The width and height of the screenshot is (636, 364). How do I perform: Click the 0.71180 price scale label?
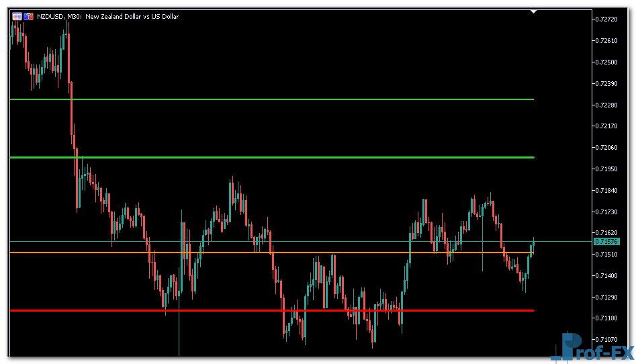coord(606,318)
